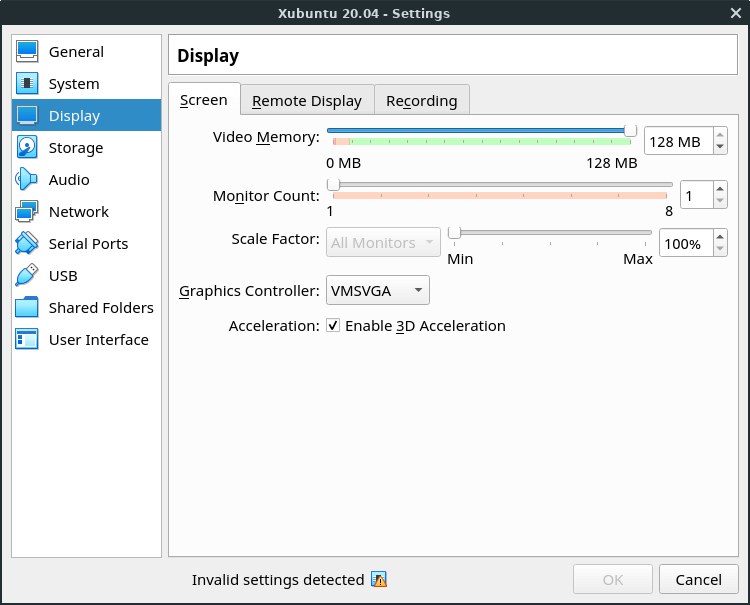The width and height of the screenshot is (750, 605).
Task: Select the Serial Ports icon
Action: [27, 244]
